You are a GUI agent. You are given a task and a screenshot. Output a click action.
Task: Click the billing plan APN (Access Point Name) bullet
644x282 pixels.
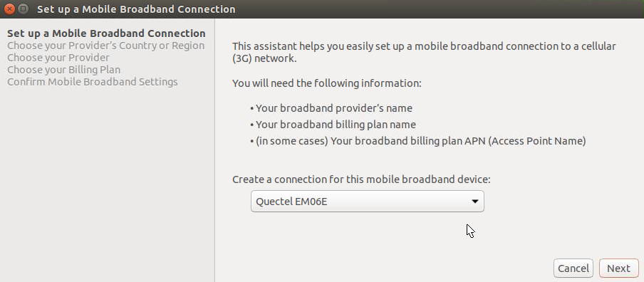pyautogui.click(x=417, y=141)
